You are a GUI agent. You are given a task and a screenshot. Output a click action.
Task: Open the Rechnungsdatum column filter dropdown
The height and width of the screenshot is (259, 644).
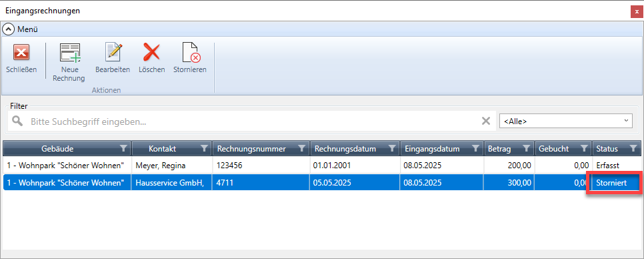click(x=392, y=148)
